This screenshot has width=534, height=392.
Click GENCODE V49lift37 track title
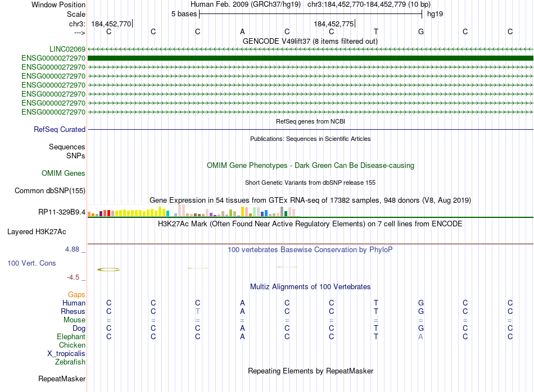pyautogui.click(x=310, y=41)
